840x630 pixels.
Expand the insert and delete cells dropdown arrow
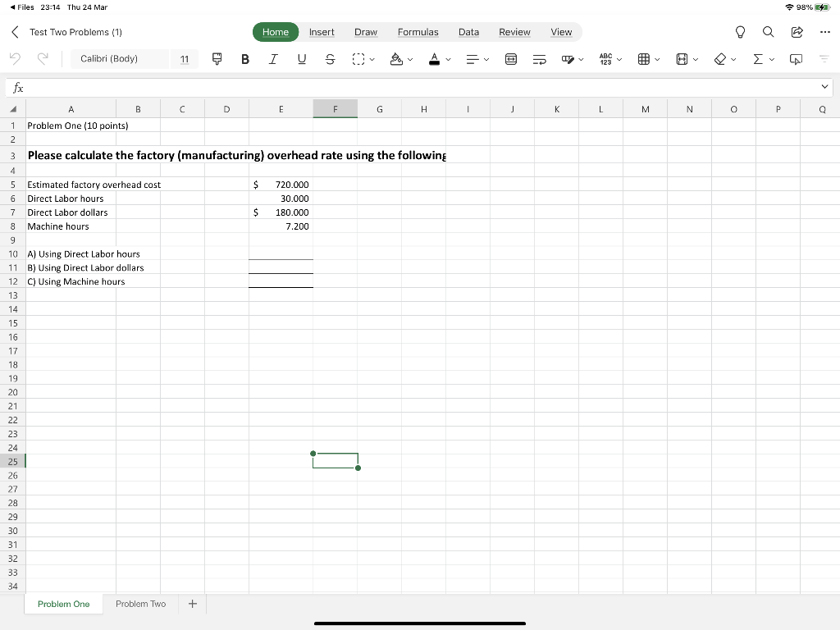(x=657, y=59)
